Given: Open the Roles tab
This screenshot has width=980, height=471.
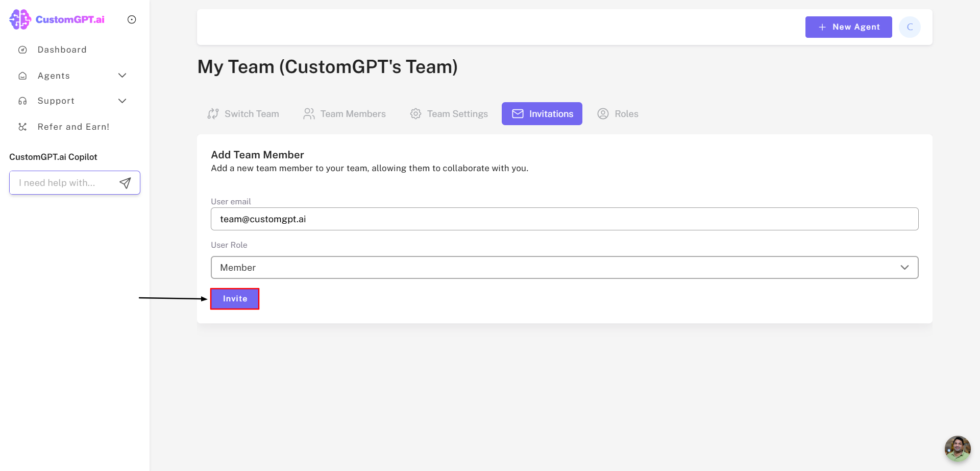Looking at the screenshot, I should (x=618, y=114).
